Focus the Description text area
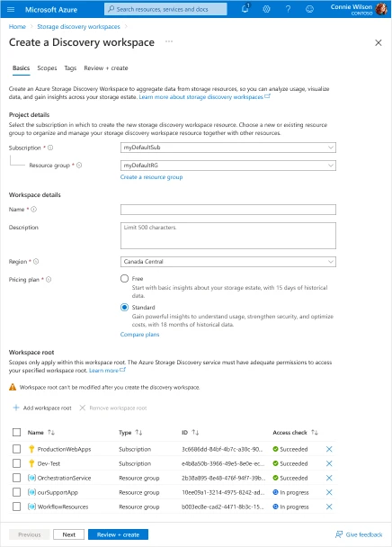The height and width of the screenshot is (547, 392). coord(228,236)
